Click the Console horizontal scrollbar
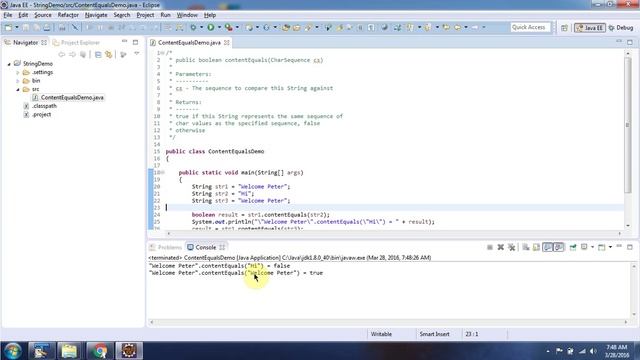 [x=388, y=322]
